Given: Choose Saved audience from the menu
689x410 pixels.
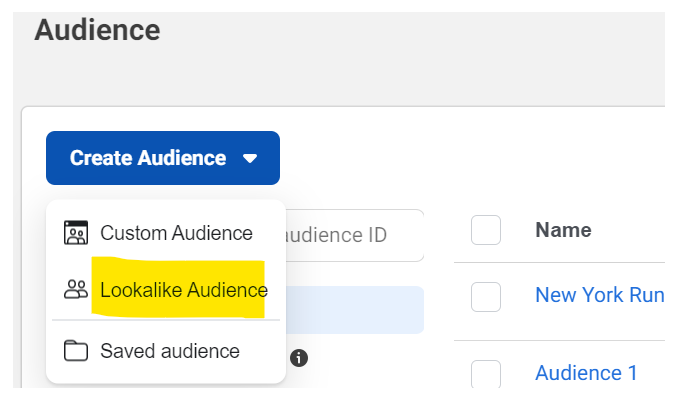Looking at the screenshot, I should pyautogui.click(x=166, y=351).
